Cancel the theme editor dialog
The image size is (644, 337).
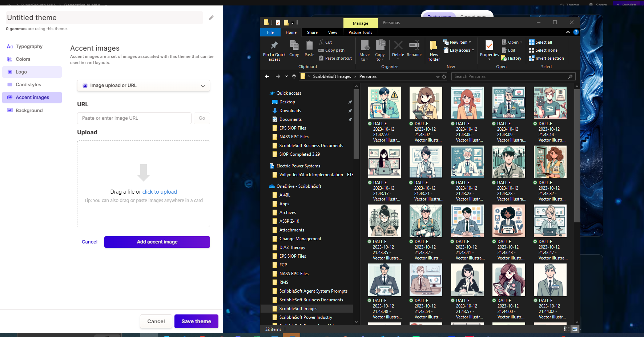pos(156,321)
